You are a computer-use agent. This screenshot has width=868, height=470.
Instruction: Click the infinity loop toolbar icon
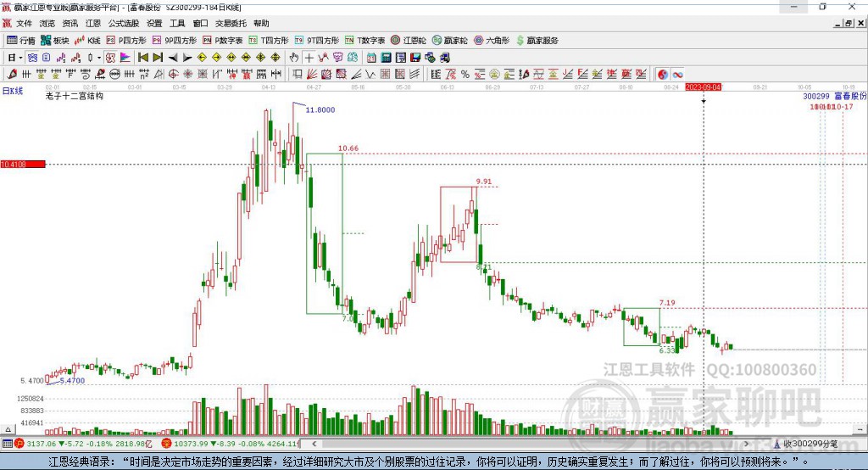[677, 75]
